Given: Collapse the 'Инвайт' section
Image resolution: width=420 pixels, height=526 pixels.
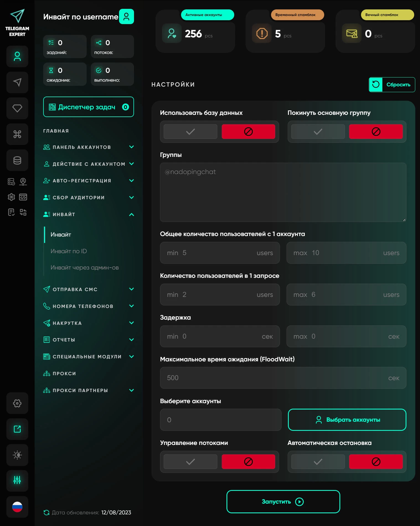Looking at the screenshot, I should click(89, 214).
